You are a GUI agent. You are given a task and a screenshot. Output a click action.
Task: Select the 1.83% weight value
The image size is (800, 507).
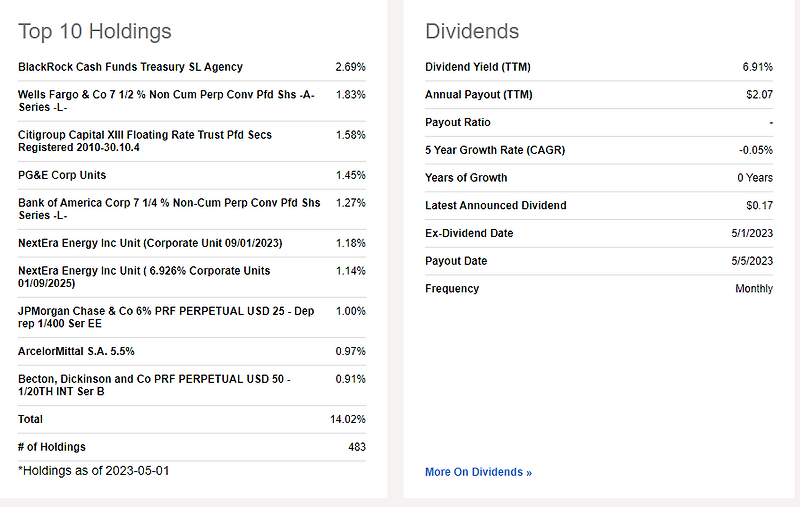point(350,95)
